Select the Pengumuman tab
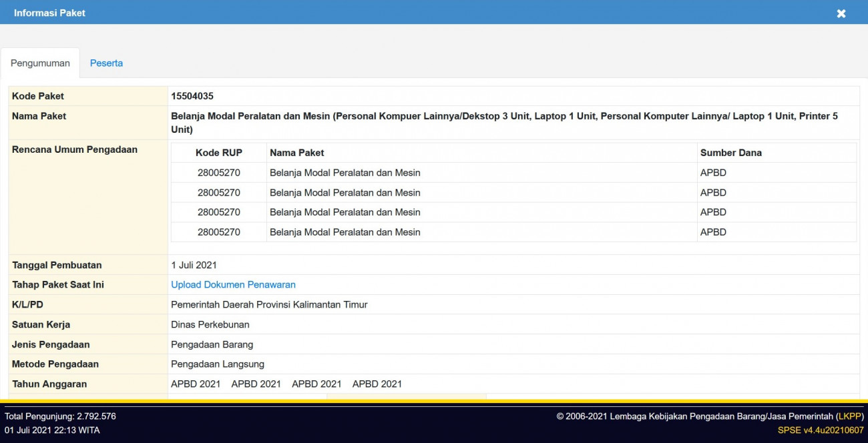Viewport: 868px width, 443px height. click(39, 63)
